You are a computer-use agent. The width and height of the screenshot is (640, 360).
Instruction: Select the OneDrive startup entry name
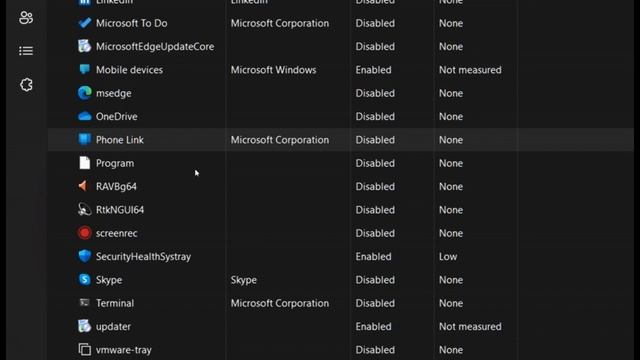point(116,117)
